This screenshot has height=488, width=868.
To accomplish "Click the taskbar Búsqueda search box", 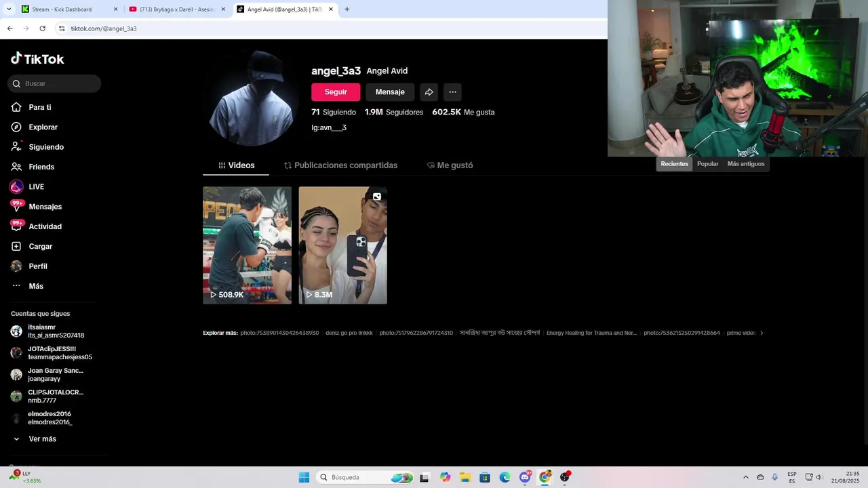I will pos(366,477).
